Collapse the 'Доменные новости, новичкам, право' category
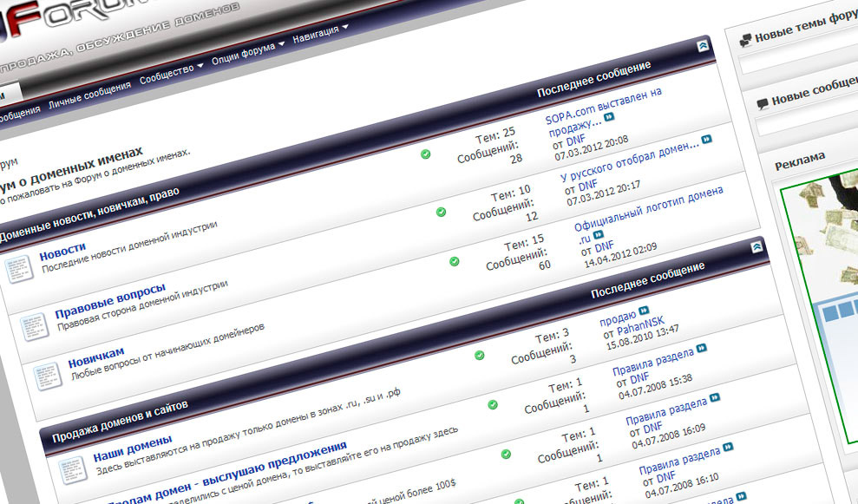Viewport: 858px width, 504px height. click(x=703, y=47)
